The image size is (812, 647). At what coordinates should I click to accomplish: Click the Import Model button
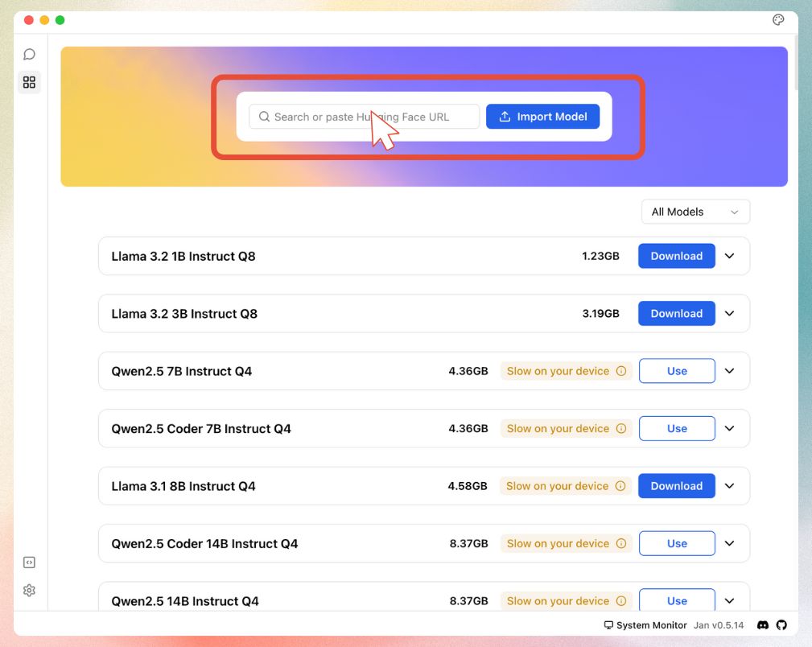(x=542, y=117)
